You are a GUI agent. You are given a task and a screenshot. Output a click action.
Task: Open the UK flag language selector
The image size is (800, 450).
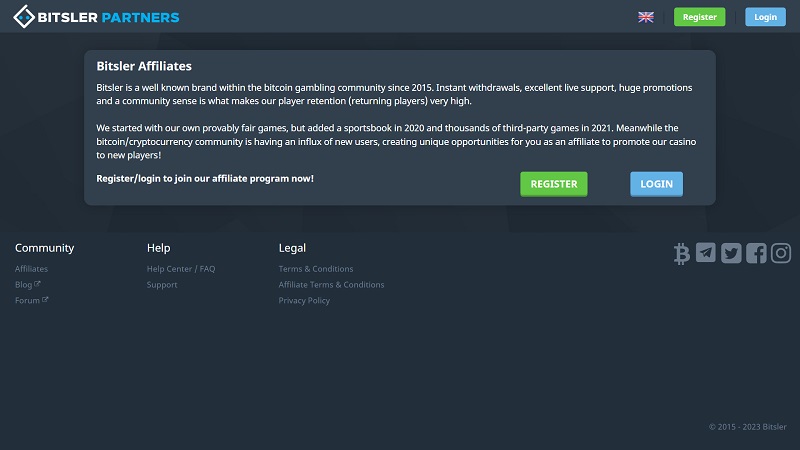(x=645, y=17)
